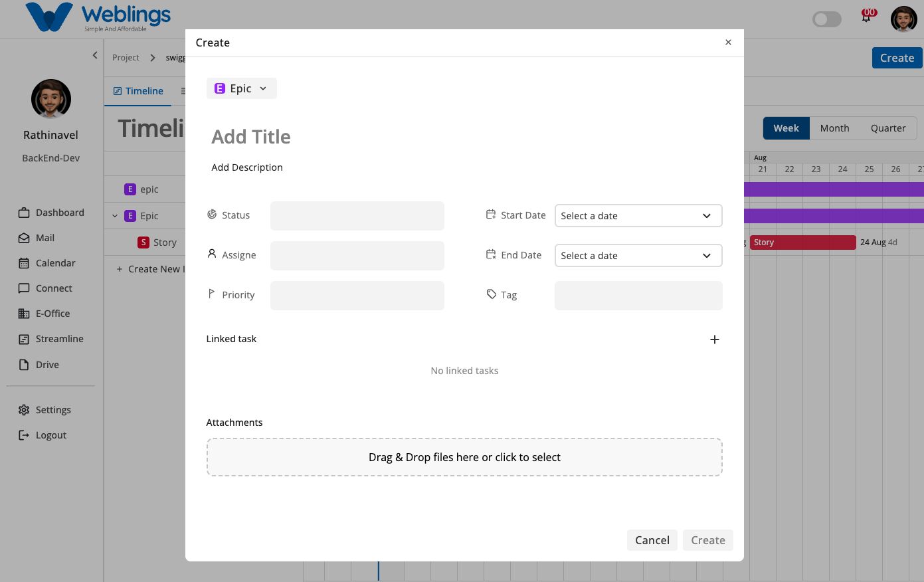The image size is (924, 582).
Task: Click the Project breadcrumb link
Action: point(126,58)
